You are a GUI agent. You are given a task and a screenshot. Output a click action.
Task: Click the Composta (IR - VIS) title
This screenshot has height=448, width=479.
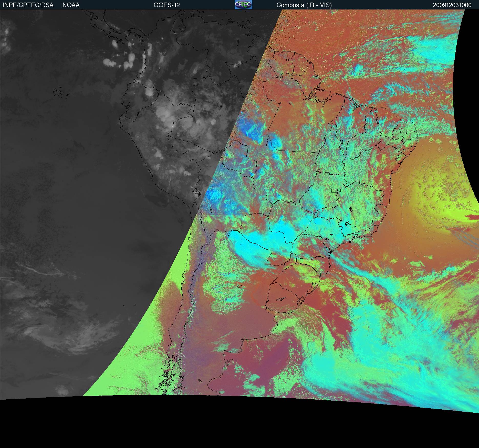[304, 5]
